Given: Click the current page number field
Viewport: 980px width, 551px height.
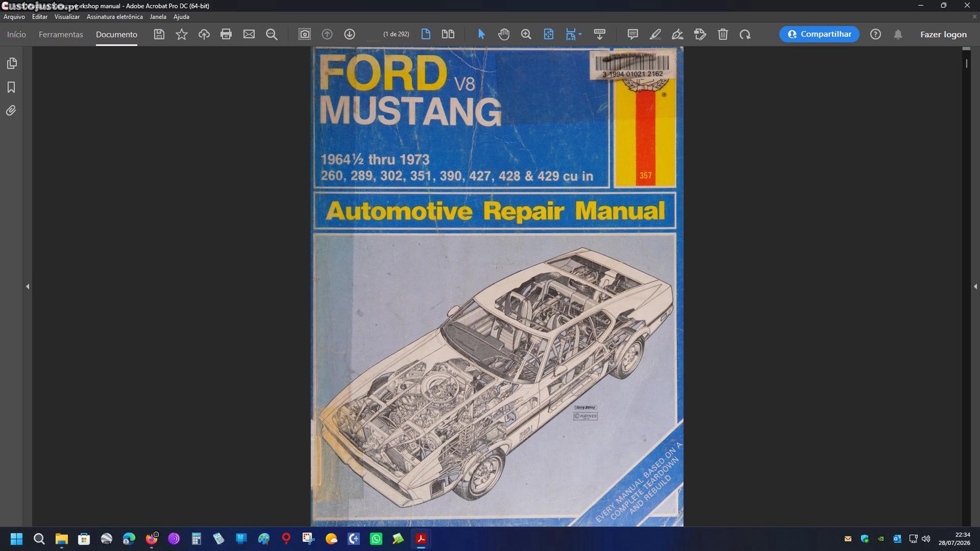Looking at the screenshot, I should coord(372,34).
